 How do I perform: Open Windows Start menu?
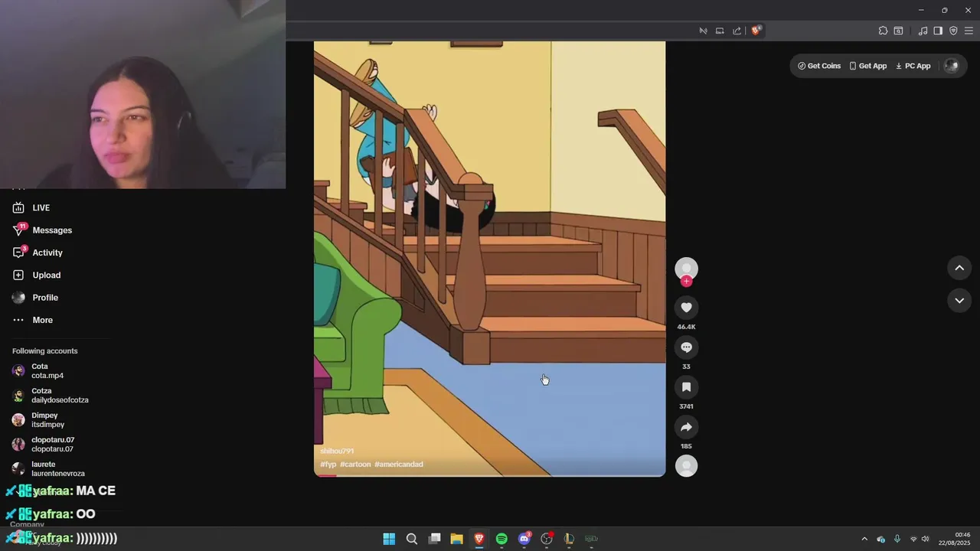[x=389, y=539]
